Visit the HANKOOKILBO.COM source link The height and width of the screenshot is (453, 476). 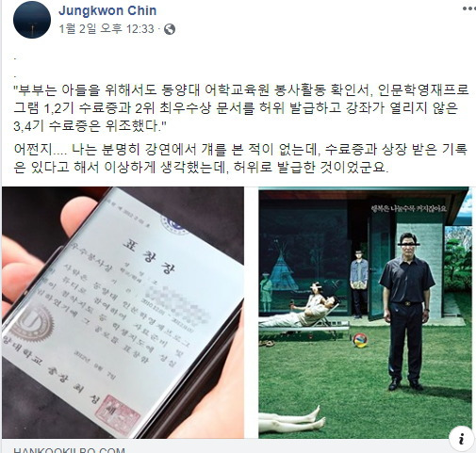click(69, 450)
